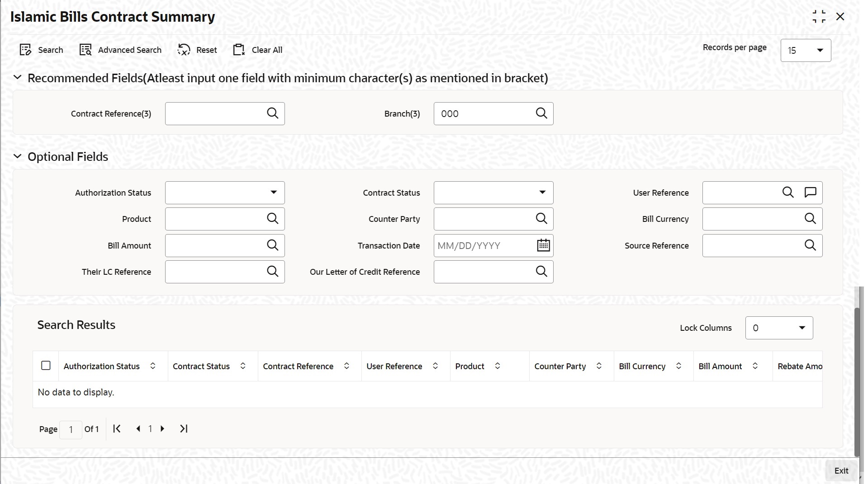Sort by Counter Party column
This screenshot has width=868, height=484.
[x=599, y=366]
